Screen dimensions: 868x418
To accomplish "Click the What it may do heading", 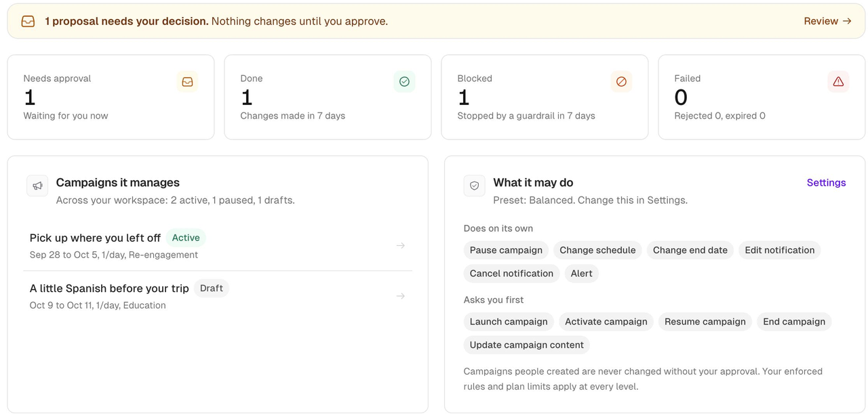I will click(533, 182).
